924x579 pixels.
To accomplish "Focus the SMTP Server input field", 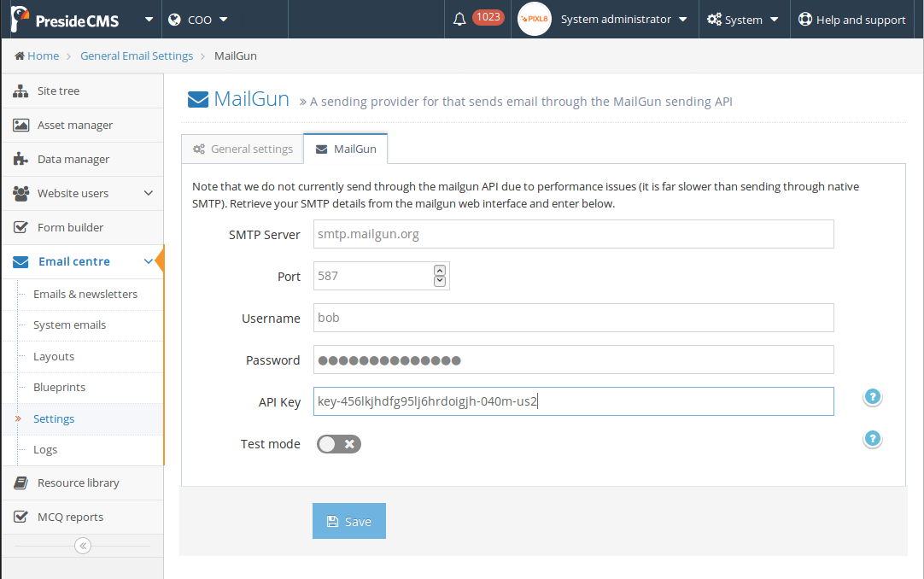I will (x=573, y=234).
